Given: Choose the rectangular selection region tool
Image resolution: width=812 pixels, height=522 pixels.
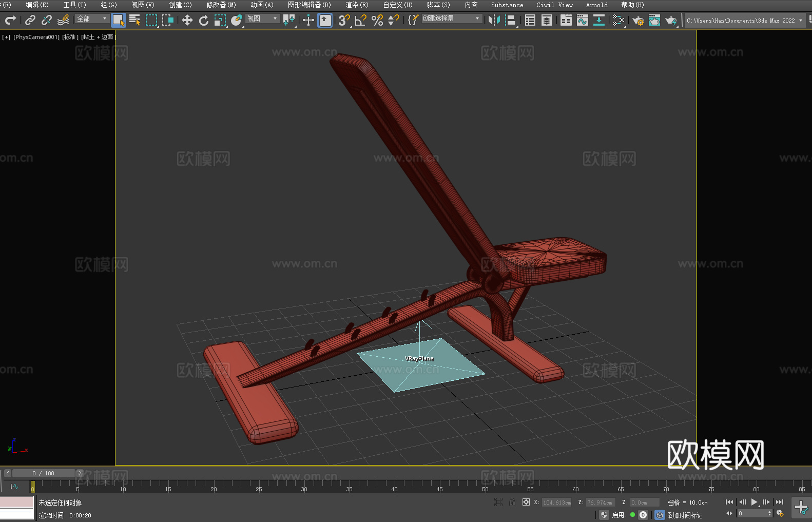Looking at the screenshot, I should (151, 20).
